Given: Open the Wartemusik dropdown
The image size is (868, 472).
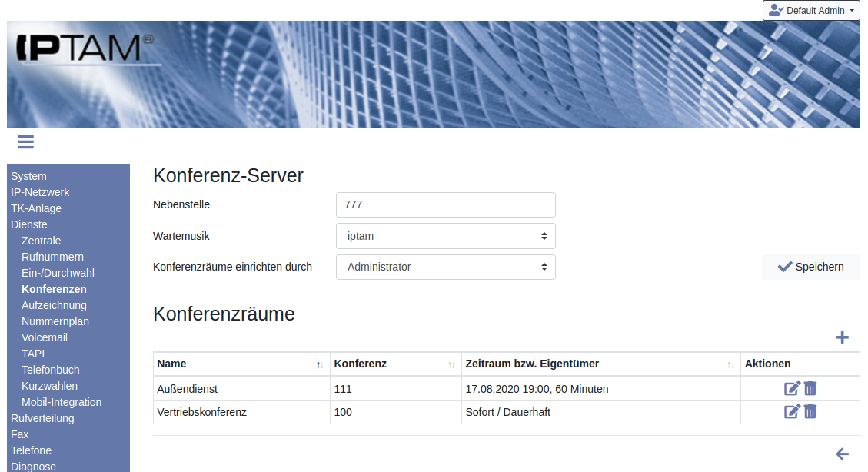Looking at the screenshot, I should (x=445, y=236).
